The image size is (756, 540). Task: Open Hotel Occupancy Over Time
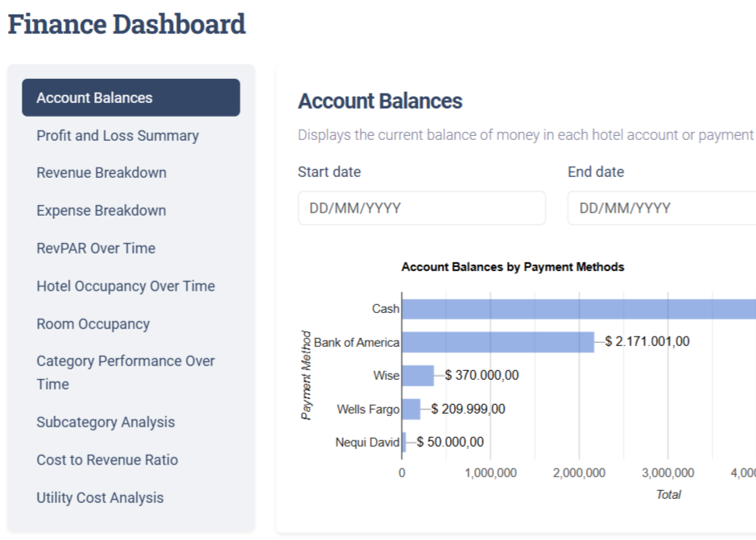click(125, 286)
